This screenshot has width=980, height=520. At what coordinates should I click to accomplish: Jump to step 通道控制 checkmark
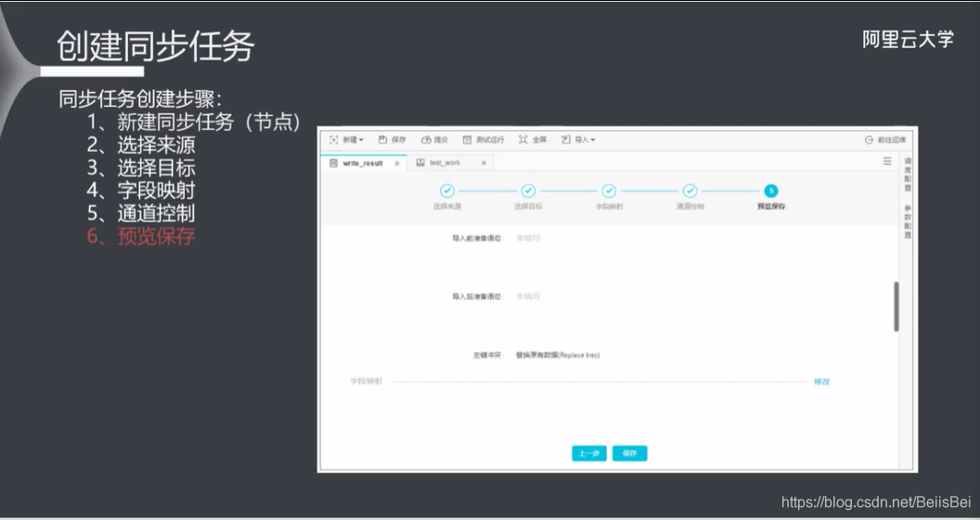click(690, 190)
